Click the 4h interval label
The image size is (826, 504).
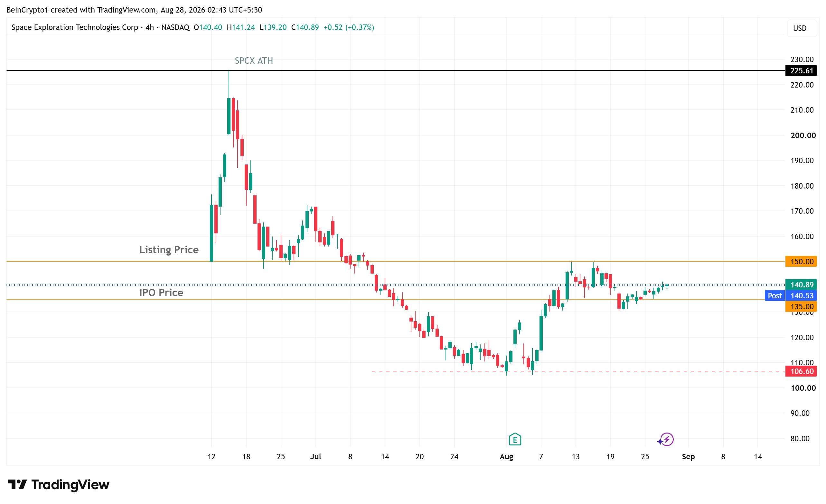[149, 27]
